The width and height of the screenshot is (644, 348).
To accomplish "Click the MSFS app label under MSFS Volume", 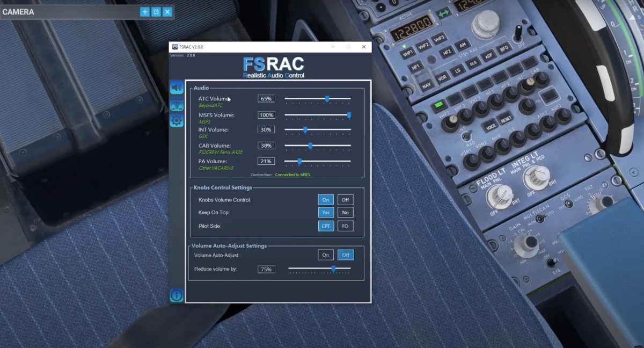I will [x=204, y=121].
